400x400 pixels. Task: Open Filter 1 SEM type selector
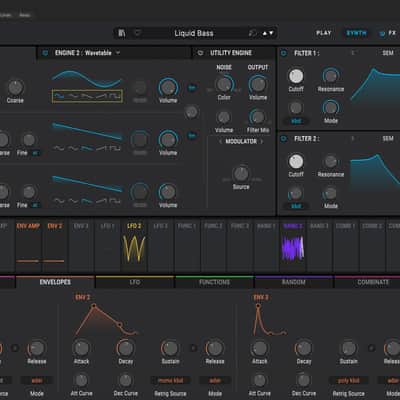pyautogui.click(x=388, y=53)
